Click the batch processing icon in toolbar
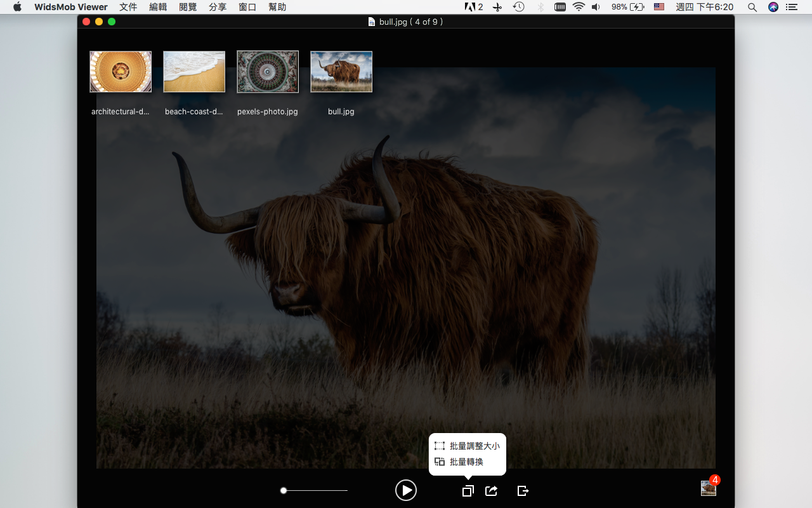This screenshot has height=508, width=812. [x=468, y=491]
